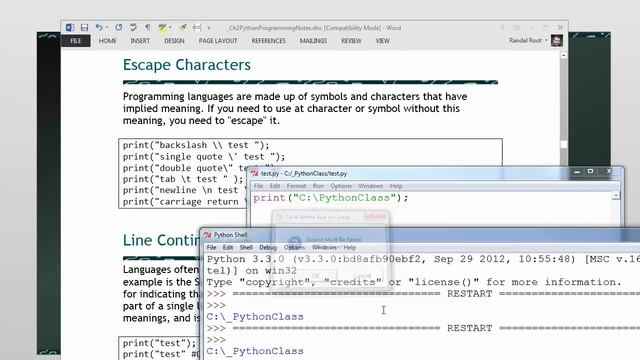Click the Python Shell window icon
Screen dimensions: 640x360
pyautogui.click(x=208, y=235)
